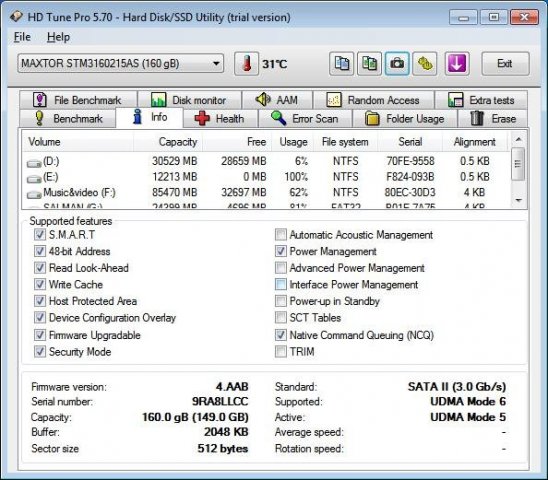Switch to the Erase tab

[493, 119]
